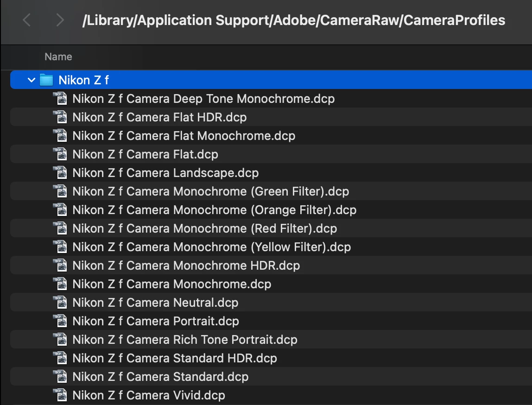Click the Flat Monochrome.dcp file icon
This screenshot has width=532, height=405.
60,136
